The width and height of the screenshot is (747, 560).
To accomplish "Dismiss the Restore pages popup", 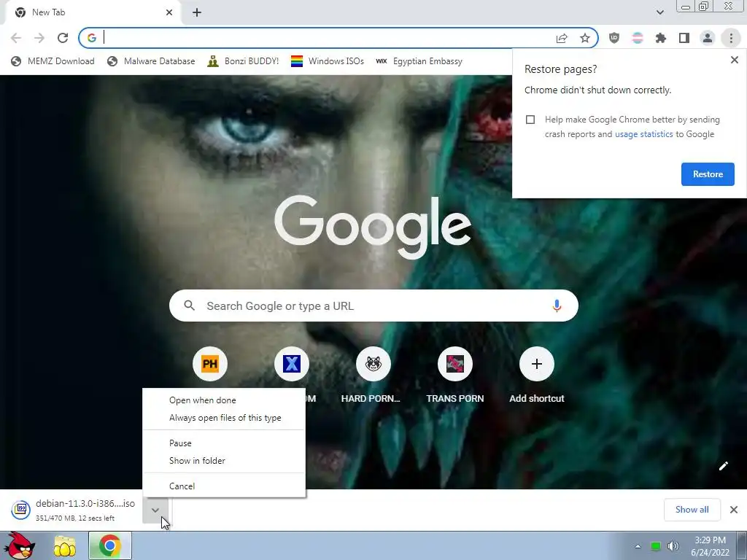I will click(x=734, y=60).
